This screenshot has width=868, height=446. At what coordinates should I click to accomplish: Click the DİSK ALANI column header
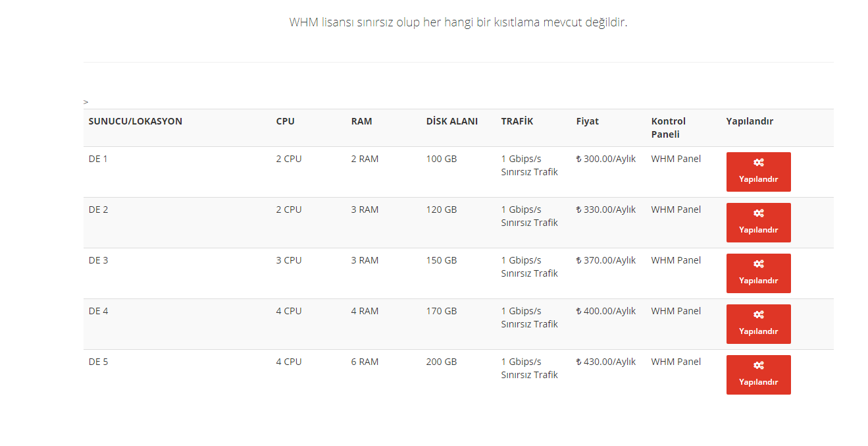pyautogui.click(x=452, y=121)
